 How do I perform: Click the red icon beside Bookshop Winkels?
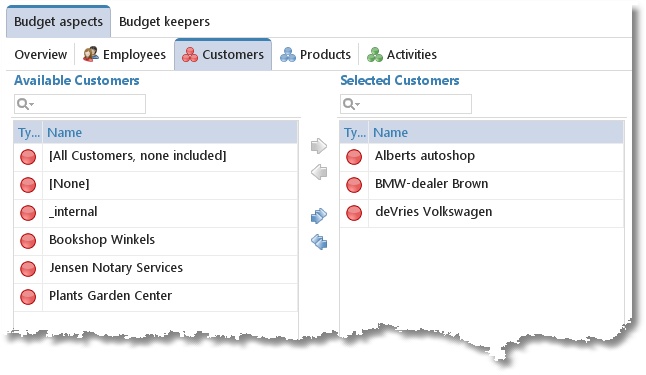pyautogui.click(x=28, y=241)
